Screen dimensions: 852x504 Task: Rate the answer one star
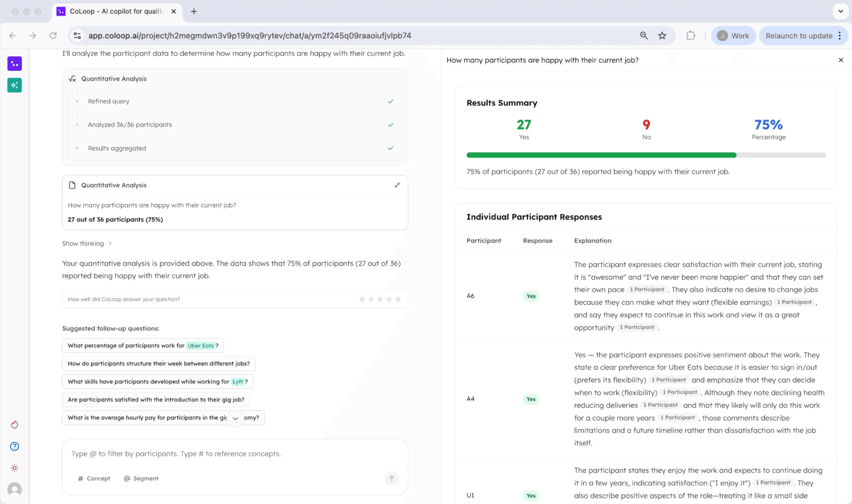[x=362, y=299]
